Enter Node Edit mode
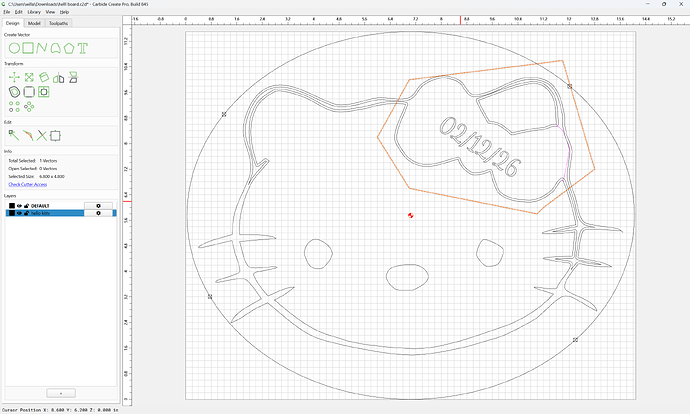 [14, 136]
